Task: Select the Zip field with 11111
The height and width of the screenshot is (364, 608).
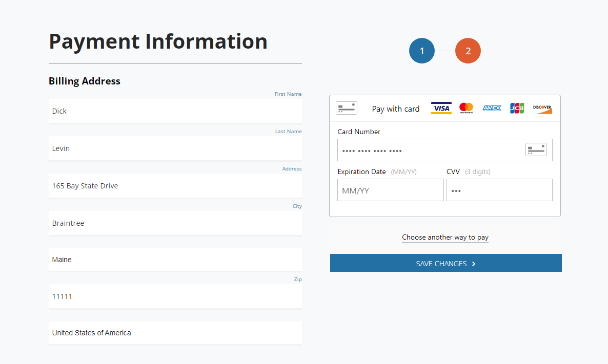Action: tap(175, 296)
